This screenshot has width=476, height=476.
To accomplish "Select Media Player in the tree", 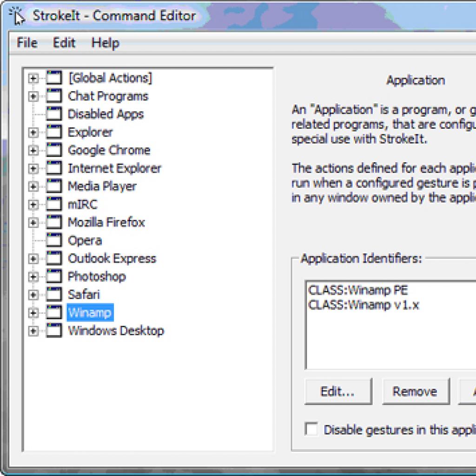I will [102, 186].
